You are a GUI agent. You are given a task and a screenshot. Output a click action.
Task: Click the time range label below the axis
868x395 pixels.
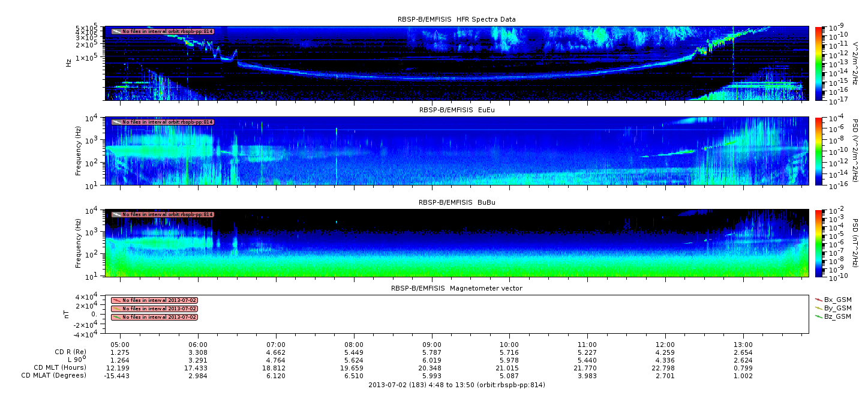456,385
